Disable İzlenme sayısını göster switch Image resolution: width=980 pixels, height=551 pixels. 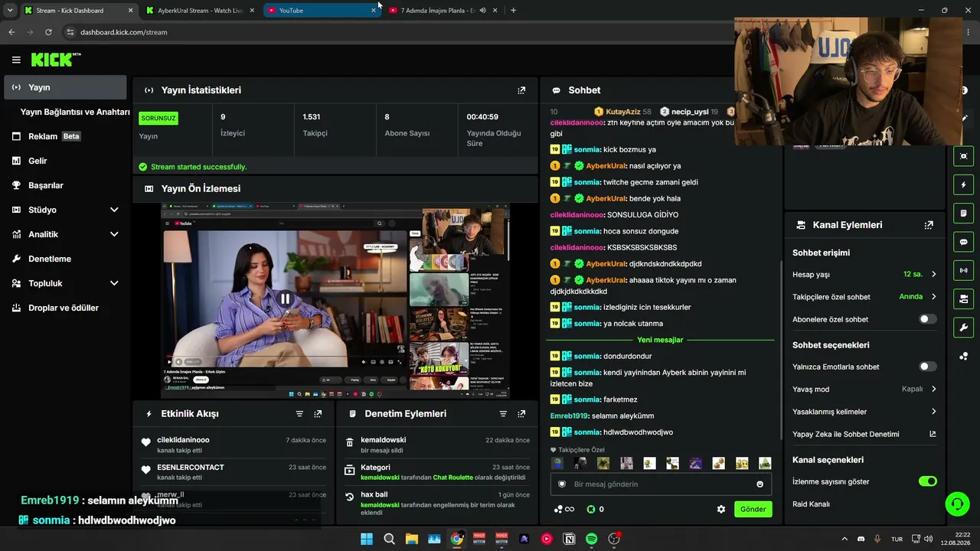coord(927,481)
